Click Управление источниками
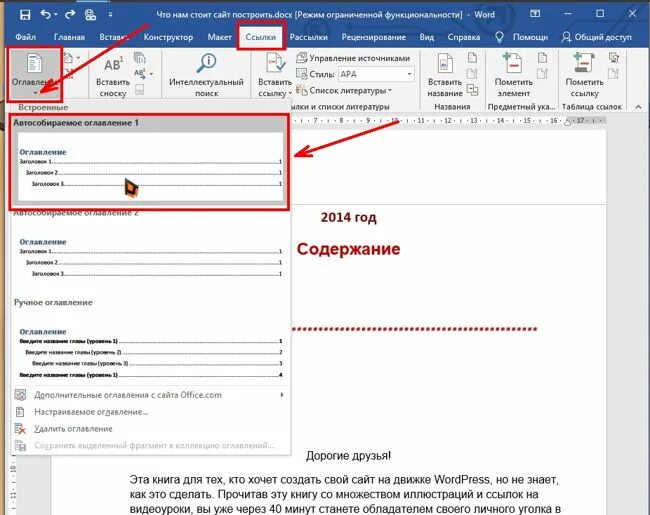 pos(353,58)
